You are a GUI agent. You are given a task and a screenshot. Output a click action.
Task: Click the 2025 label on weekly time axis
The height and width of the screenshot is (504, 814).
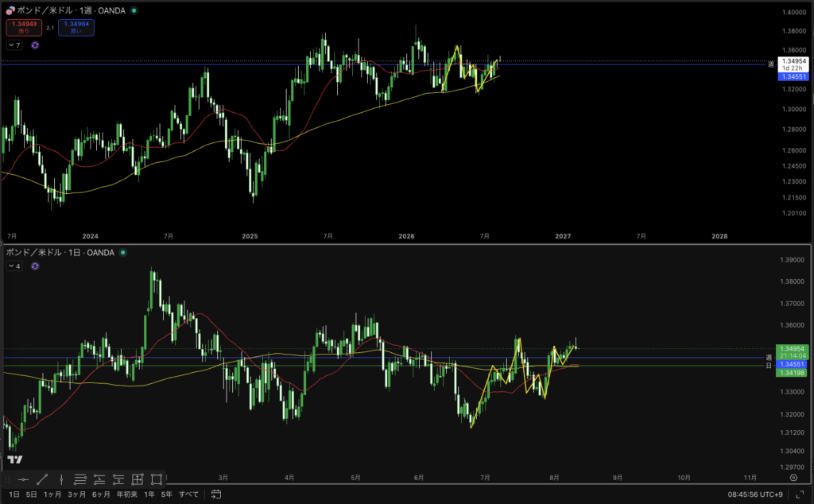250,236
